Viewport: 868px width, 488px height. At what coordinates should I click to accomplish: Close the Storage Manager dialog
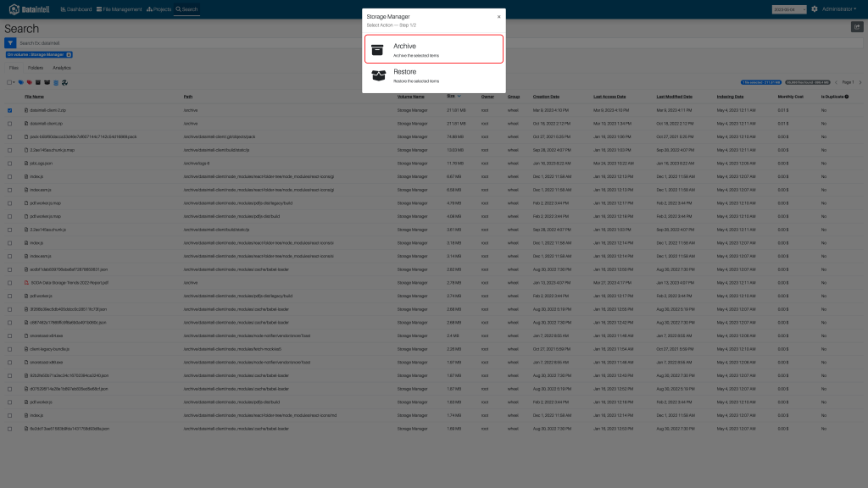(498, 17)
